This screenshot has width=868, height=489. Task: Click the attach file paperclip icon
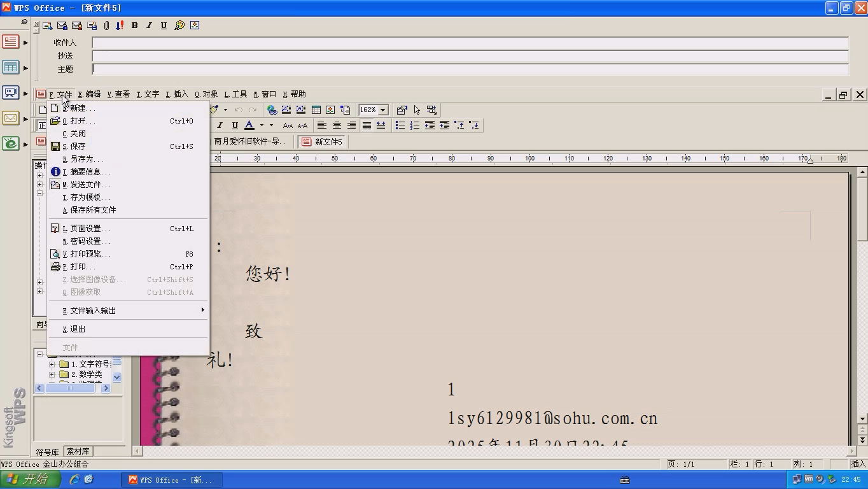pos(106,25)
